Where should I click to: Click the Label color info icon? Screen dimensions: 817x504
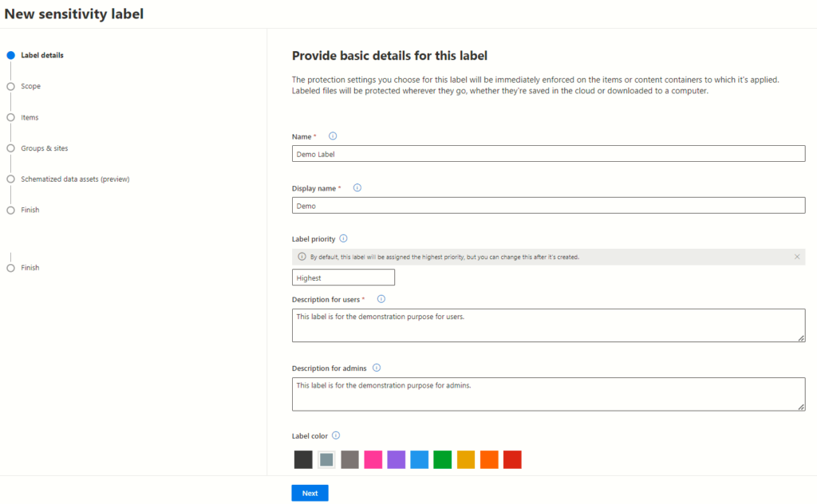(336, 435)
